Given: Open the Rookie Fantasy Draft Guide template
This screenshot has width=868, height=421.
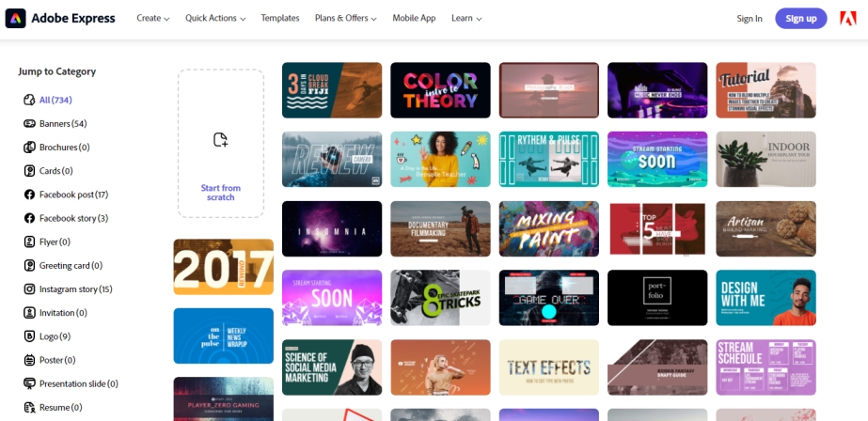Looking at the screenshot, I should click(x=657, y=367).
